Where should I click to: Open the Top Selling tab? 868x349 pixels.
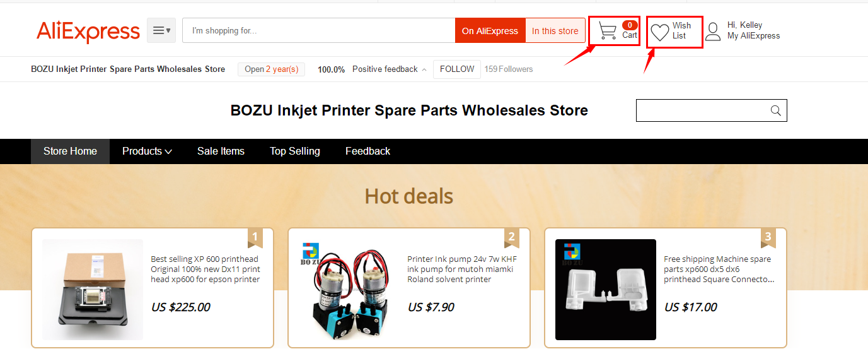click(295, 151)
